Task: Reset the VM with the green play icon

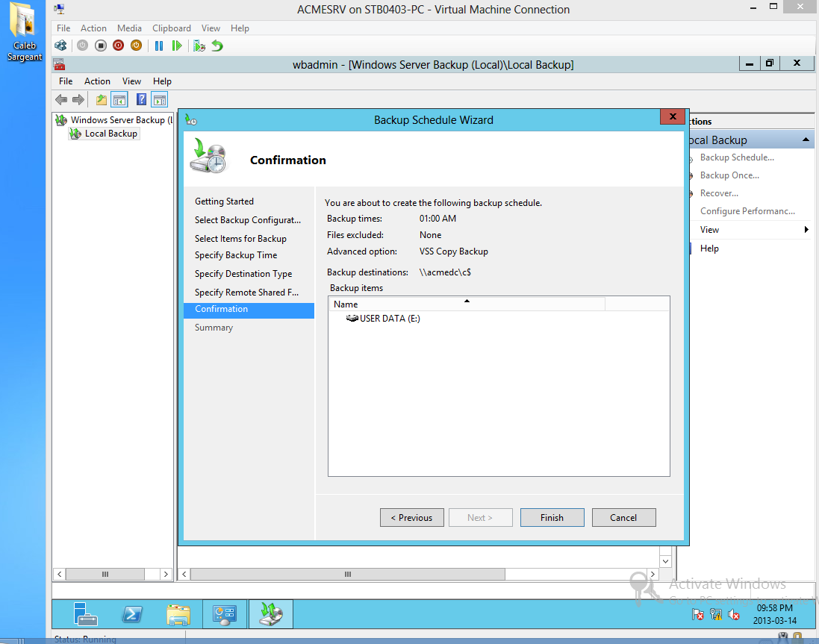Action: (x=177, y=46)
